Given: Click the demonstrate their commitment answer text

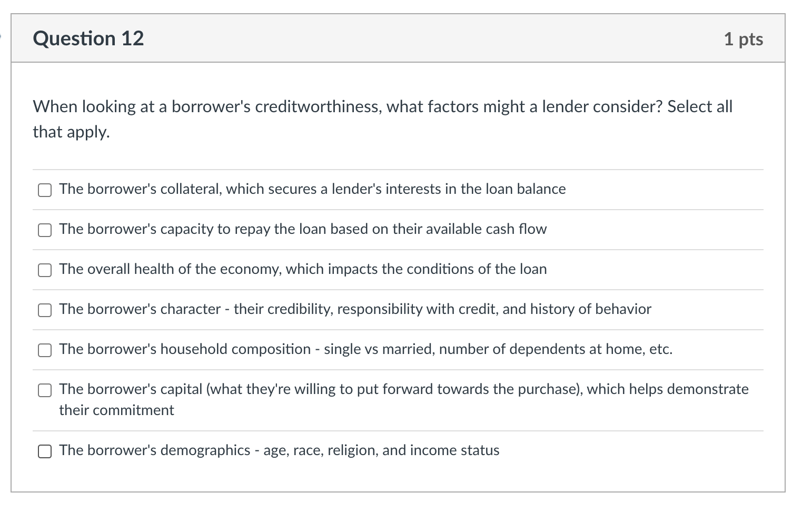Looking at the screenshot, I should [x=403, y=390].
